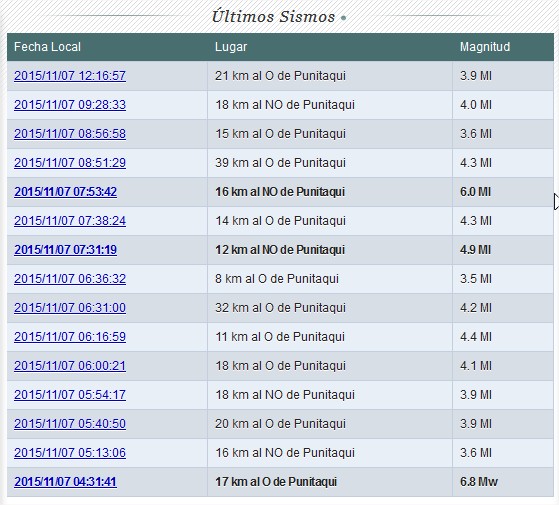The height and width of the screenshot is (505, 559).
Task: Open the 2015/11/07 06:00:21 earthquake link
Action: pos(70,366)
